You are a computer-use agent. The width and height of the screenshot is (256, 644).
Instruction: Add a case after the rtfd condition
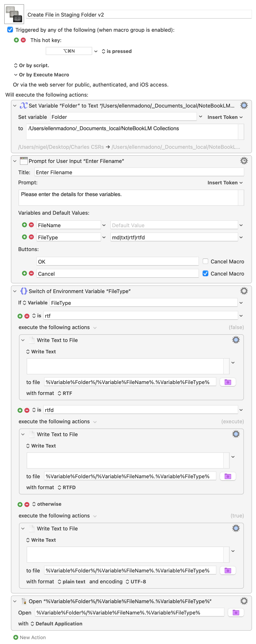(20, 410)
